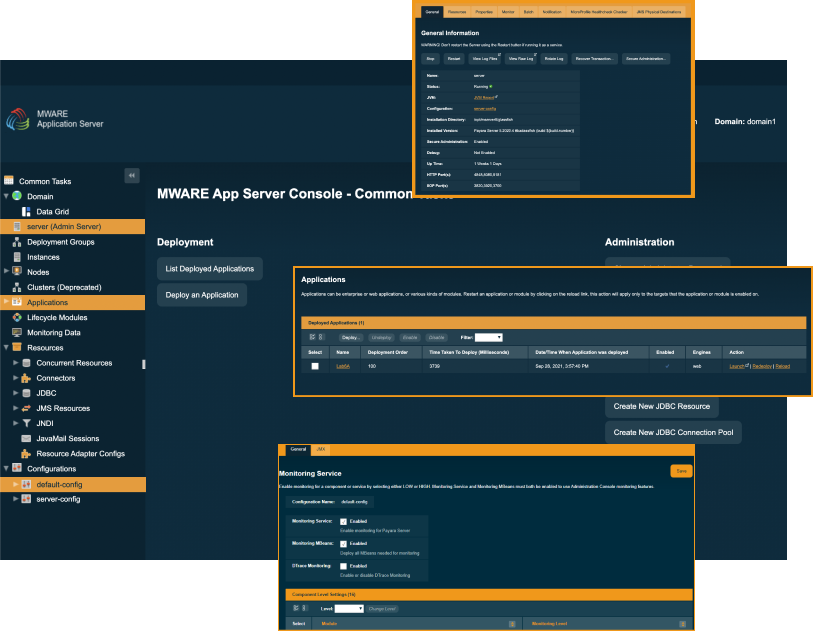Open the MicroProfile Healthcheck Checker tab
Viewport: 813px width, 631px height.
[599, 12]
